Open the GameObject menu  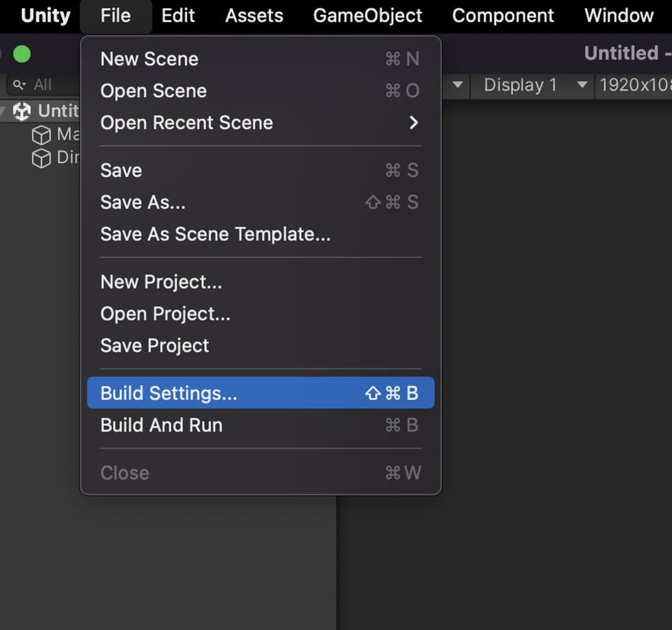[x=367, y=16]
